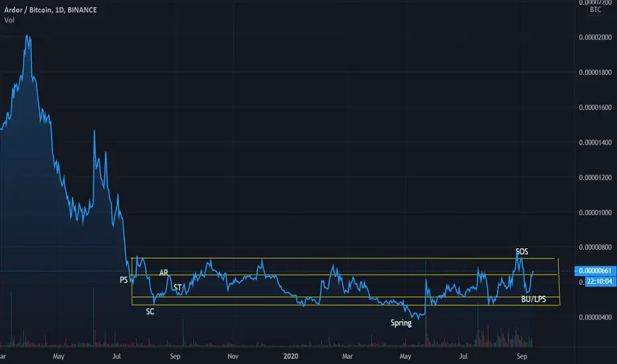Click the 0.00000800 price axis label
Viewport: 617px width, 364px height.
click(595, 247)
